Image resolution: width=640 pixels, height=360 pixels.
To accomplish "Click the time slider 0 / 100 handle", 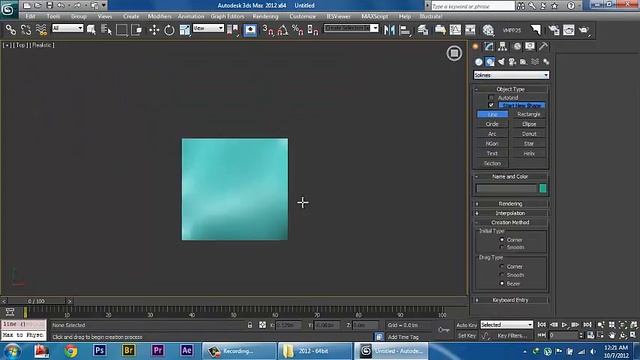I will [37, 301].
